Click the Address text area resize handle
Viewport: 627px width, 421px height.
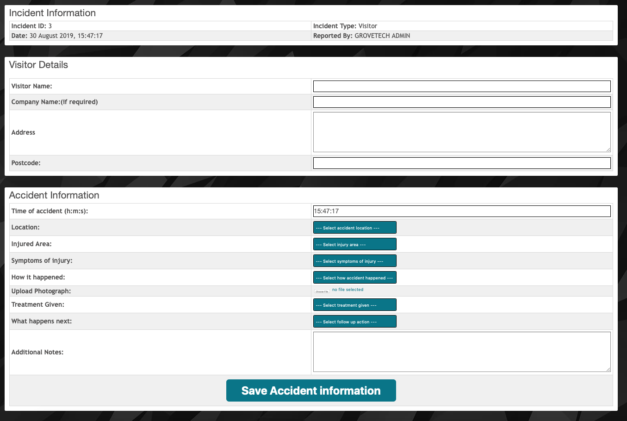click(607, 148)
